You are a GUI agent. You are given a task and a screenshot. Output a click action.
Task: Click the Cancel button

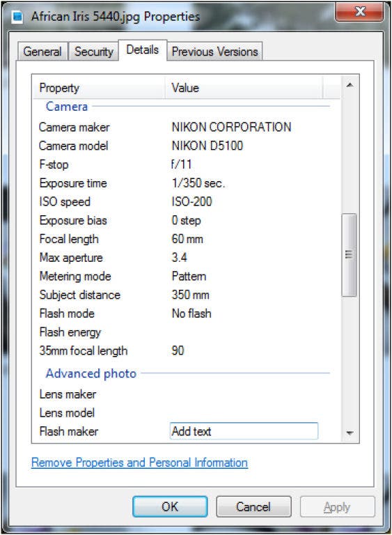[253, 506]
